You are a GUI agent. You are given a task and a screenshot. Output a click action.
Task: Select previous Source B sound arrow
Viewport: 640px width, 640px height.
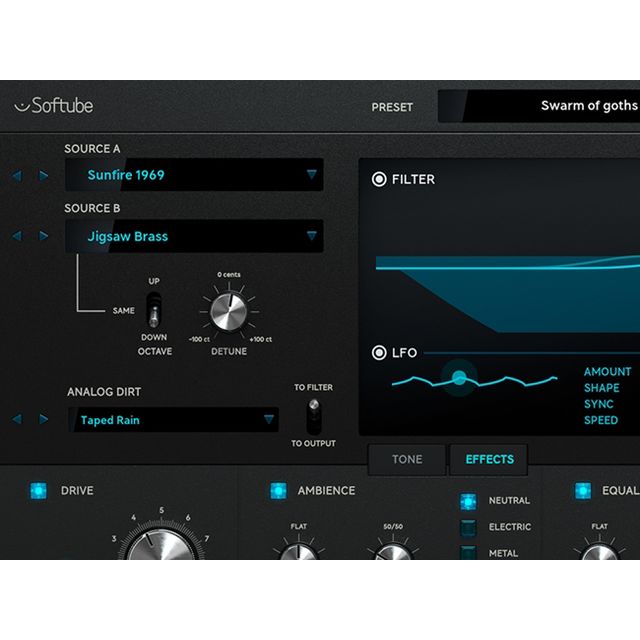17,236
